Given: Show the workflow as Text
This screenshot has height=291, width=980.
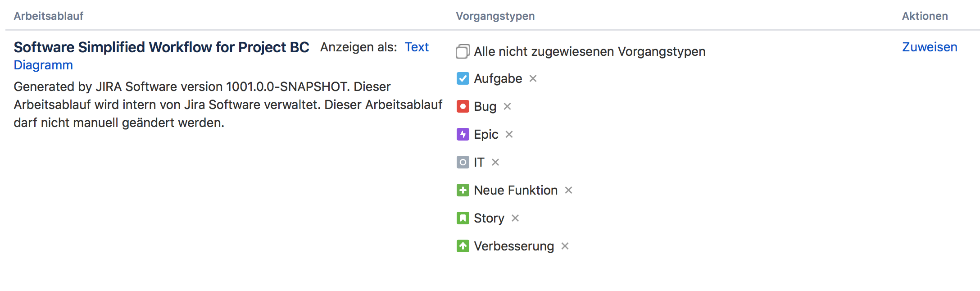Looking at the screenshot, I should tap(417, 47).
